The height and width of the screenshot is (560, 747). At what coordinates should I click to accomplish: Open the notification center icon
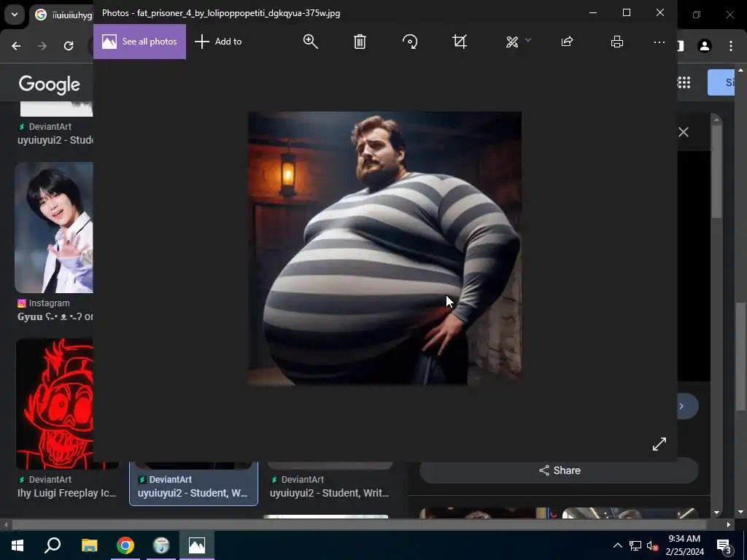pyautogui.click(x=724, y=545)
